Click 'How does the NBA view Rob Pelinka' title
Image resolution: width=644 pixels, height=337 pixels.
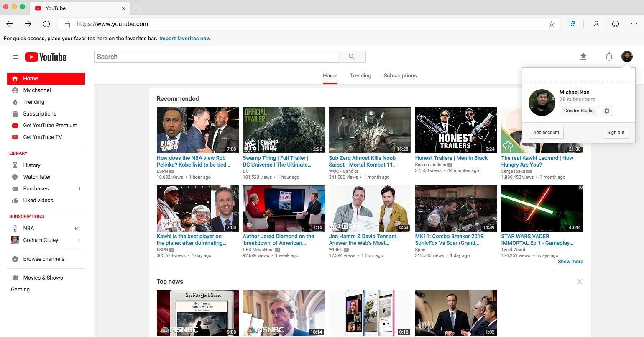[194, 161]
